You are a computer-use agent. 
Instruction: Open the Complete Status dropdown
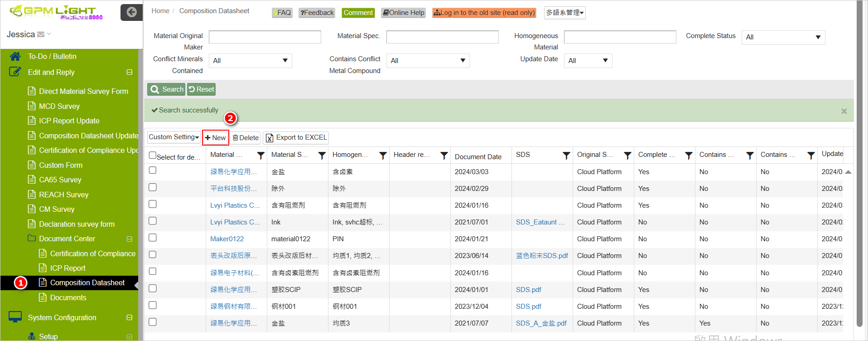click(783, 37)
